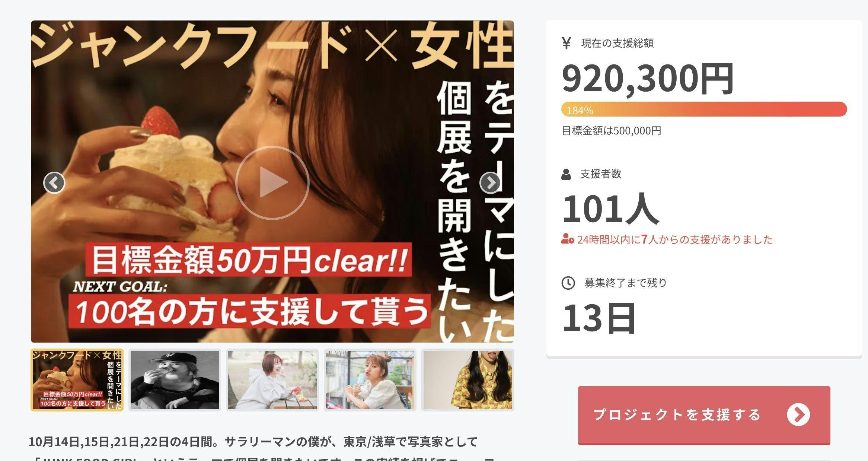Viewport: 868px width, 461px height.
Task: Select thumbnail of woman eating a popsicle
Action: (x=370, y=380)
